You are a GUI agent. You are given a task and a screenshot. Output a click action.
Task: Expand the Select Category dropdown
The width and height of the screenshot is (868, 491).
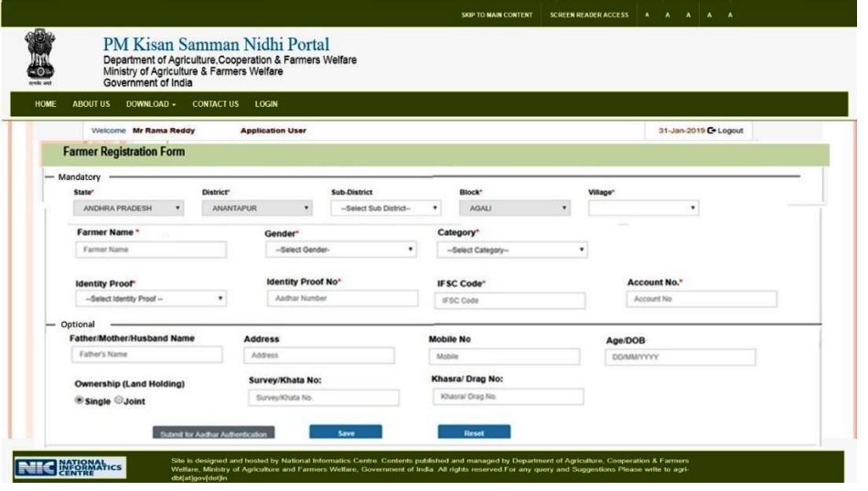(x=512, y=251)
